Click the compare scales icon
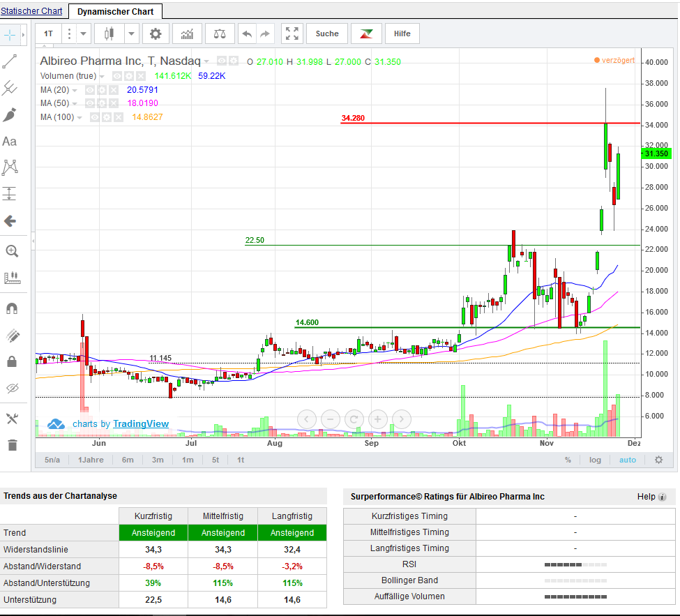The height and width of the screenshot is (616, 680). [x=220, y=34]
